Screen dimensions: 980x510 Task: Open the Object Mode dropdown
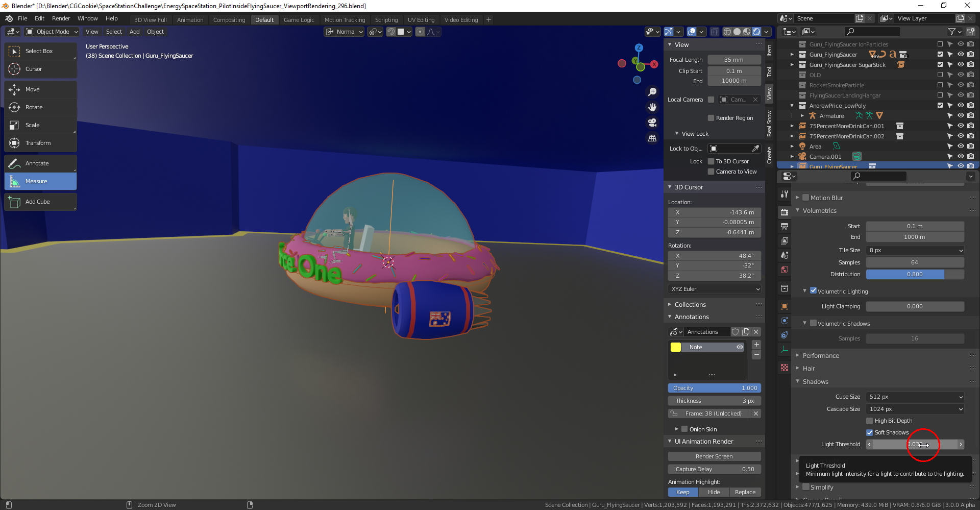[52, 32]
